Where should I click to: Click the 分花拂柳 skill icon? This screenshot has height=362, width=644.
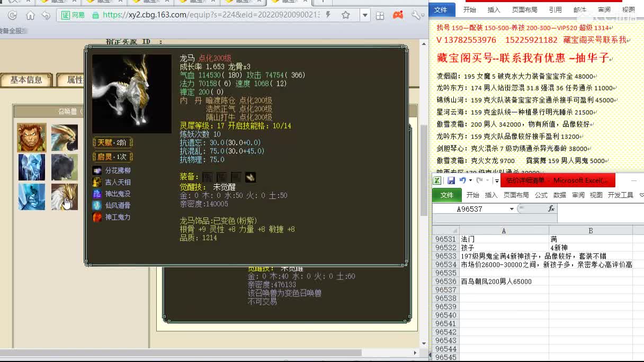97,170
